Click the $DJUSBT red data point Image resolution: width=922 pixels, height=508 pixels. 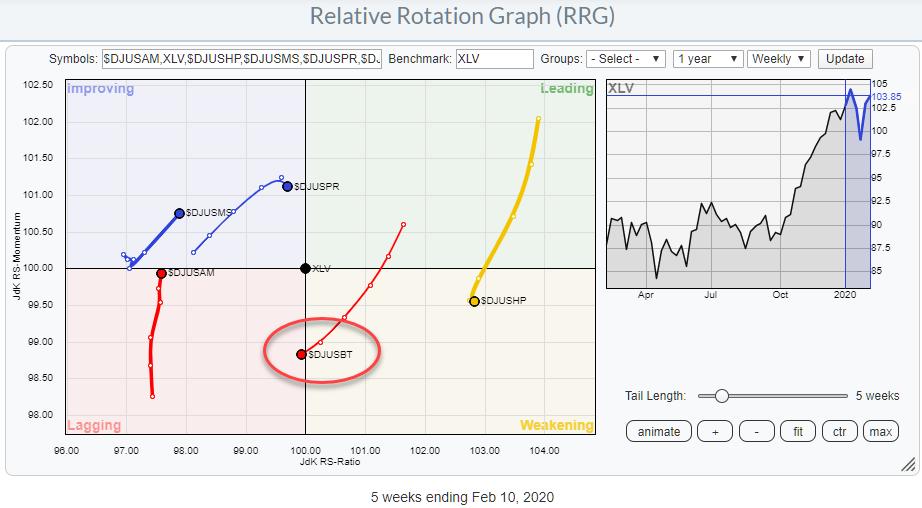(301, 354)
